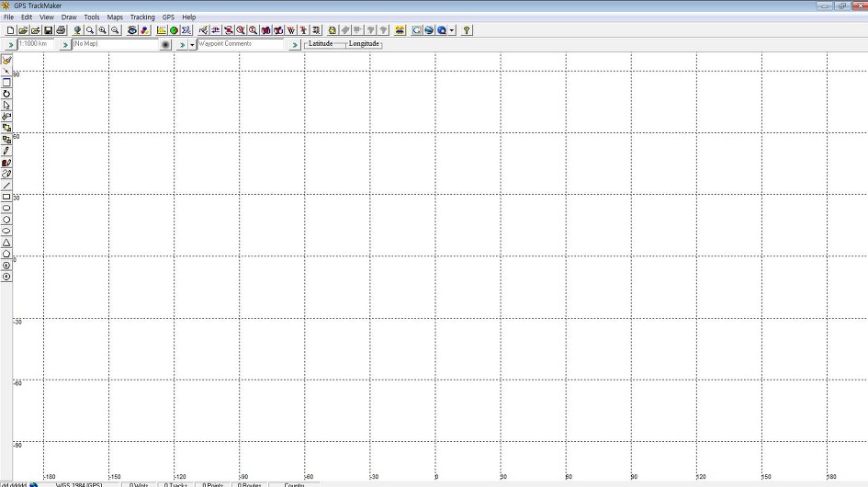Image resolution: width=868 pixels, height=487 pixels.
Task: Click the yellow Help key icon
Action: 467,30
